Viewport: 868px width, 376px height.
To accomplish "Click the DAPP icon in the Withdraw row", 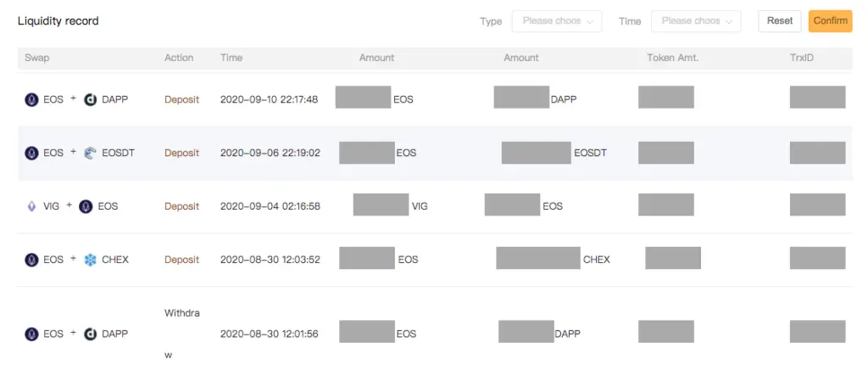I will pyautogui.click(x=90, y=334).
